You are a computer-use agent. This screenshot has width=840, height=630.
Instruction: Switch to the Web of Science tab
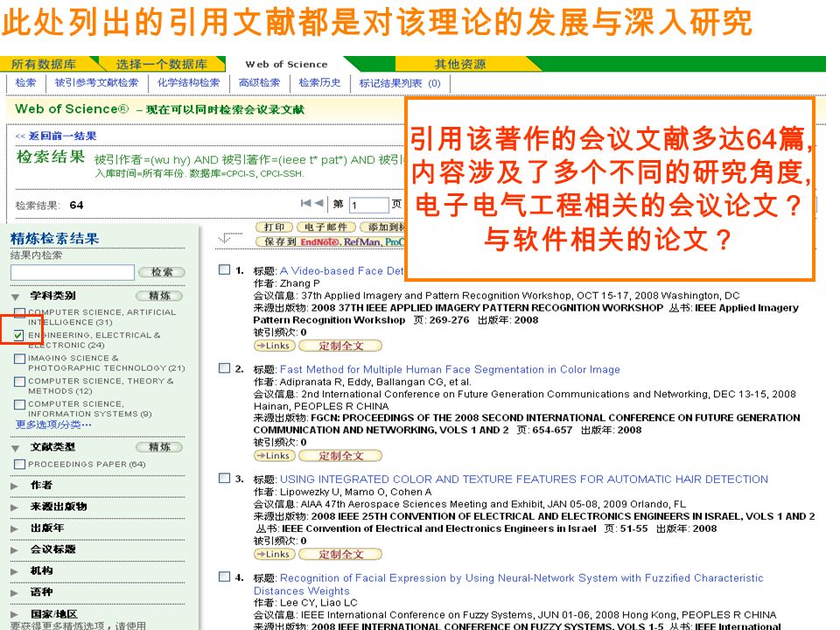point(287,64)
